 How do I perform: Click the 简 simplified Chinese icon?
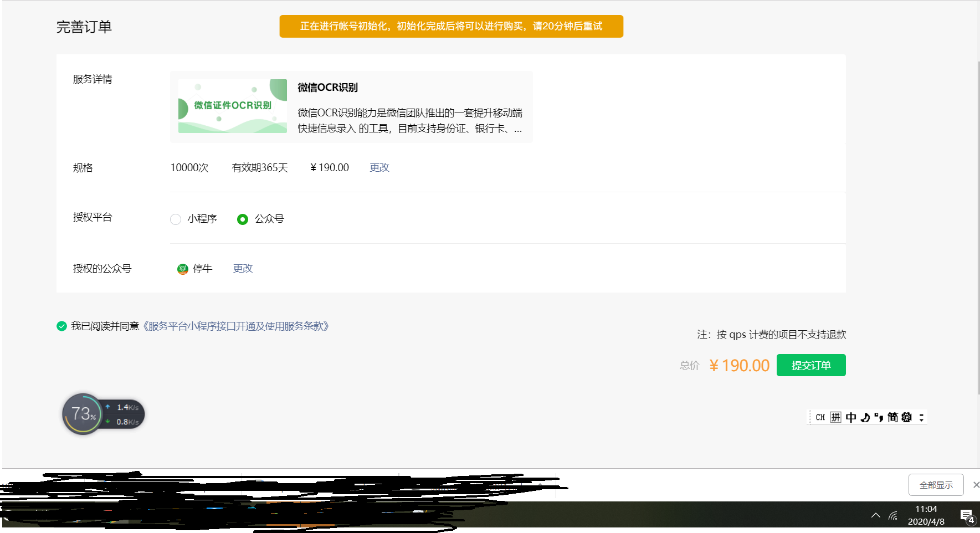pyautogui.click(x=892, y=417)
